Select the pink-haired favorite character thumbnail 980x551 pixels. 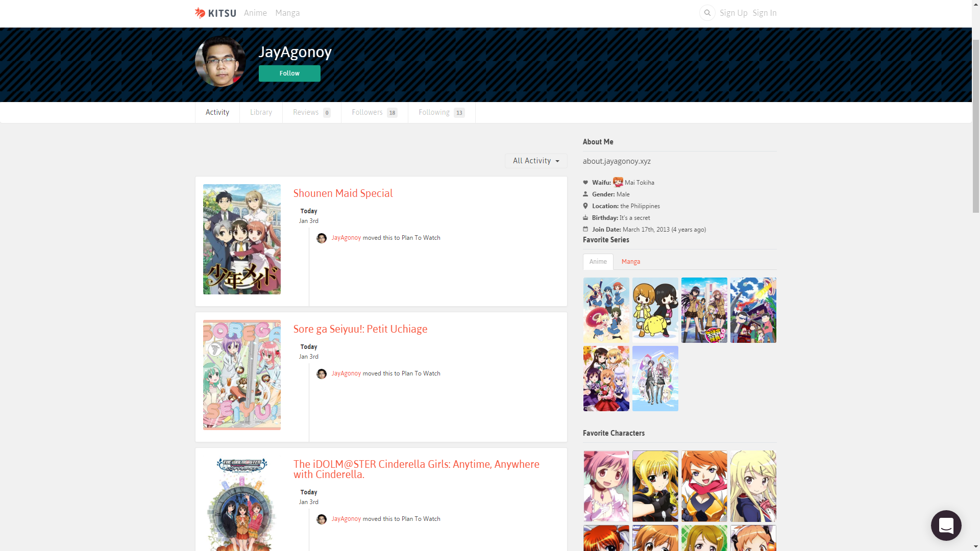tap(606, 486)
